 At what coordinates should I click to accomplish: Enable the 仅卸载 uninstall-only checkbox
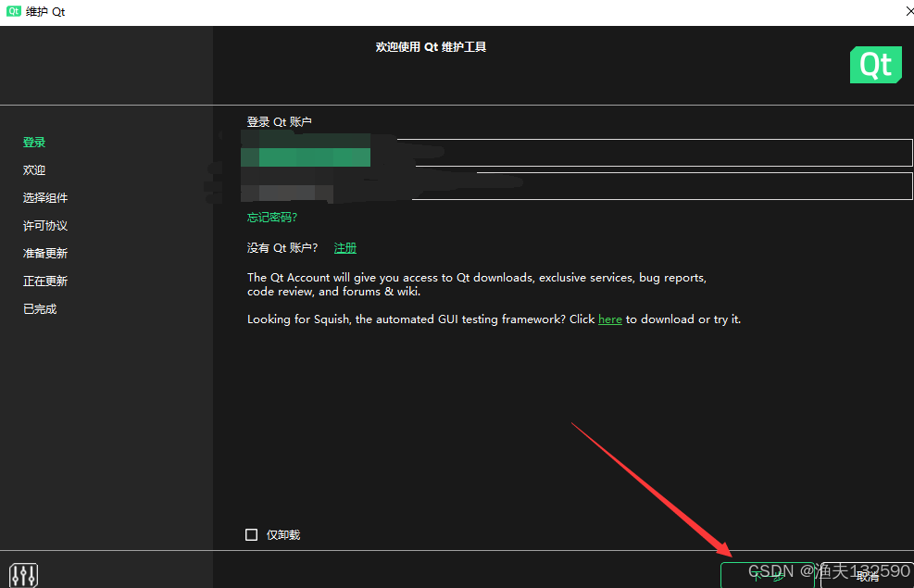(251, 535)
